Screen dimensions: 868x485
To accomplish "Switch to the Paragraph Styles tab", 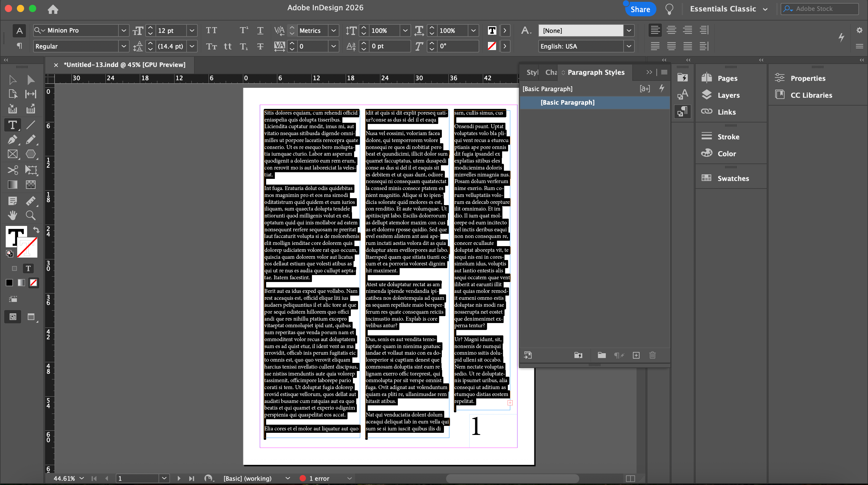I will (596, 72).
